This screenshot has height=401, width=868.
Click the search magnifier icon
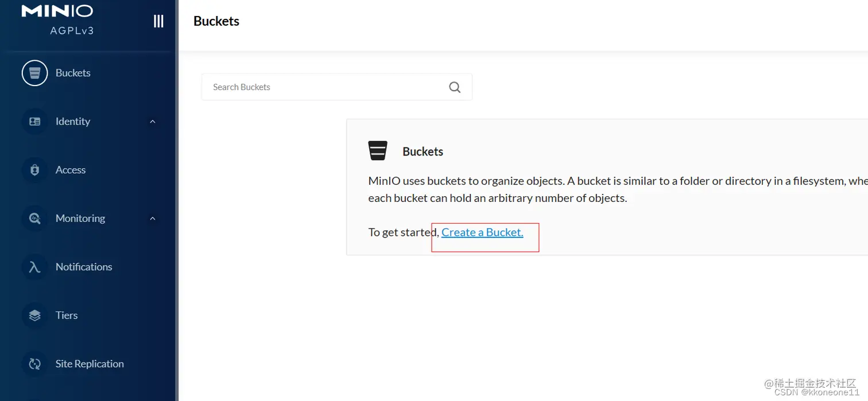click(455, 87)
